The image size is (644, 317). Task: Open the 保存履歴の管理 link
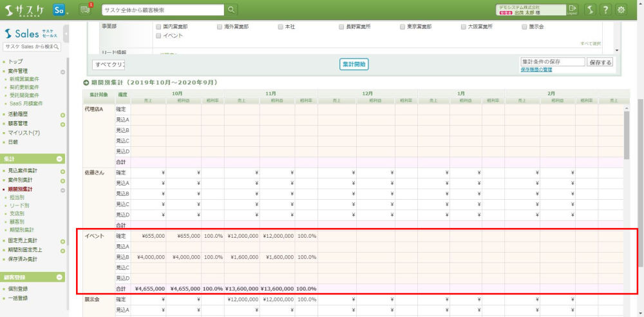(536, 70)
